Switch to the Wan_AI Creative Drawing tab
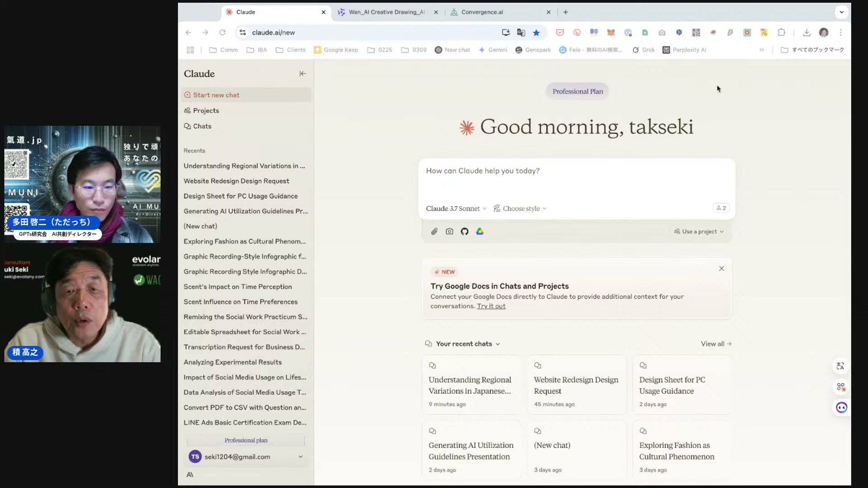Image resolution: width=868 pixels, height=488 pixels. 387,12
